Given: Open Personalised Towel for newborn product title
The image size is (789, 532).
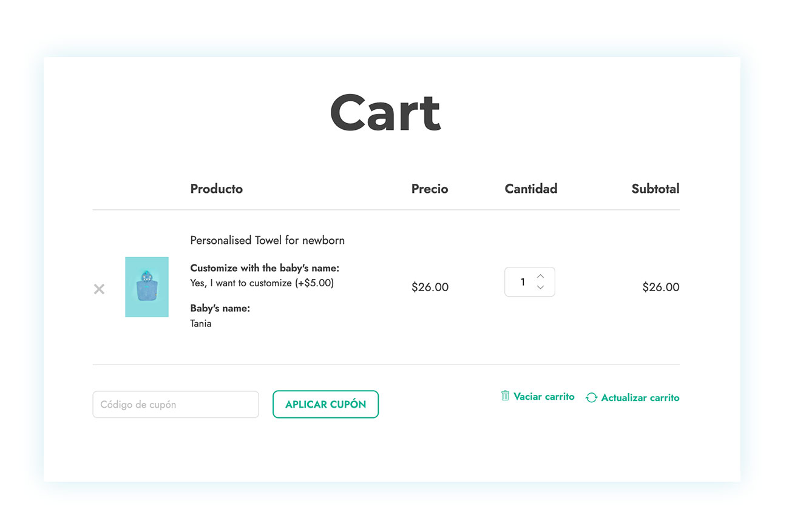Looking at the screenshot, I should tap(268, 240).
